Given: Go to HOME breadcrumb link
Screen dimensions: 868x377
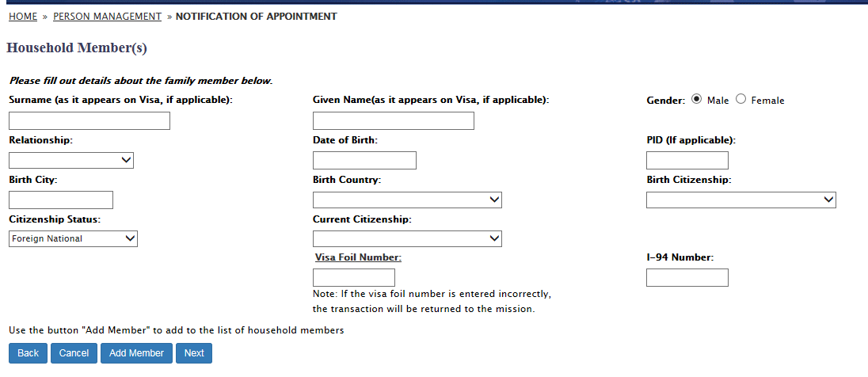Looking at the screenshot, I should [23, 17].
